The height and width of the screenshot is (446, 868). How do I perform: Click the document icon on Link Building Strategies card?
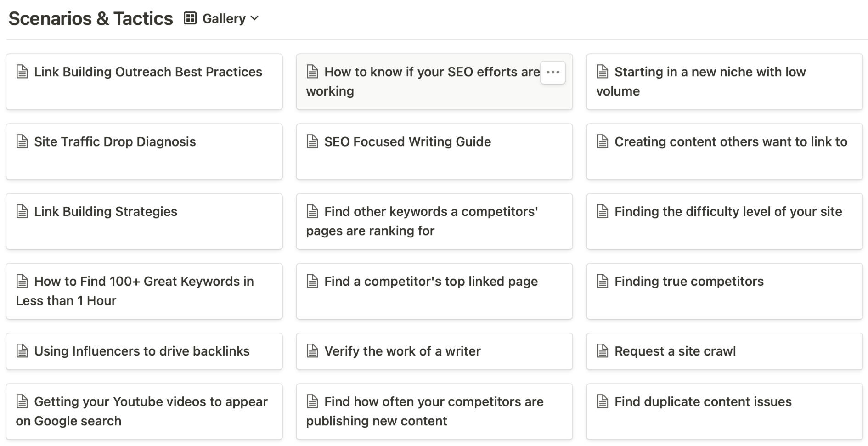click(21, 212)
